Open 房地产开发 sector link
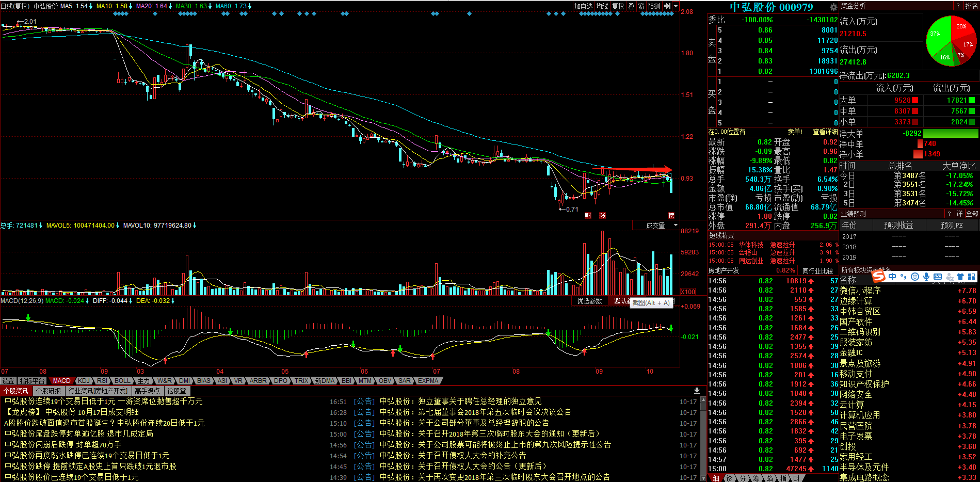Viewport: 980px width, 482px height. point(724,270)
